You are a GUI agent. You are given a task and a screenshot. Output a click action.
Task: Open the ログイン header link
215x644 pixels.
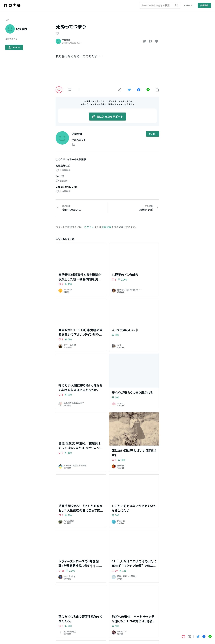(x=188, y=5)
